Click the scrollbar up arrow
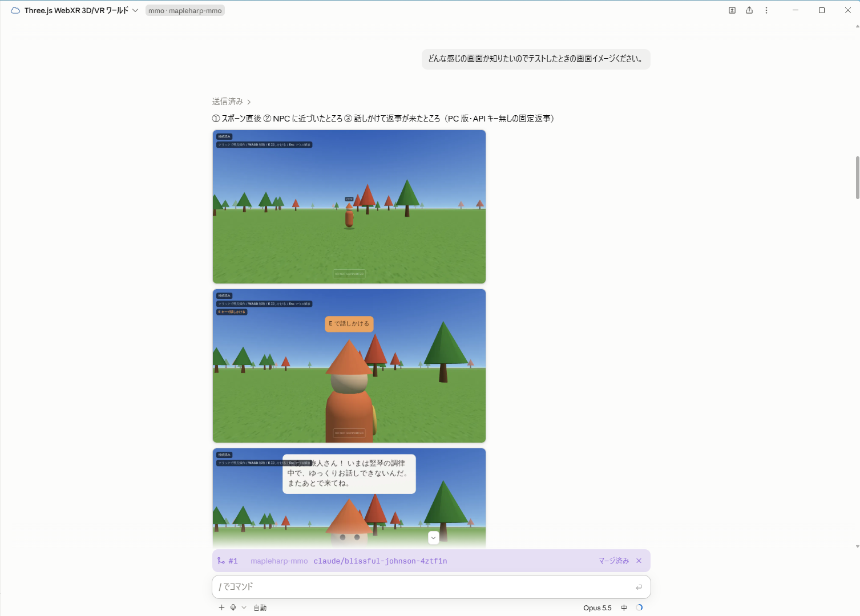This screenshot has height=616, width=860. point(857,26)
